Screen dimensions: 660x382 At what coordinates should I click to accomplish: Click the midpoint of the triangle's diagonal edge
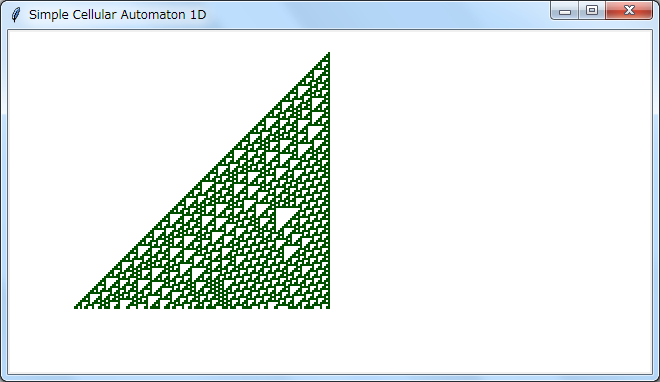(x=202, y=180)
